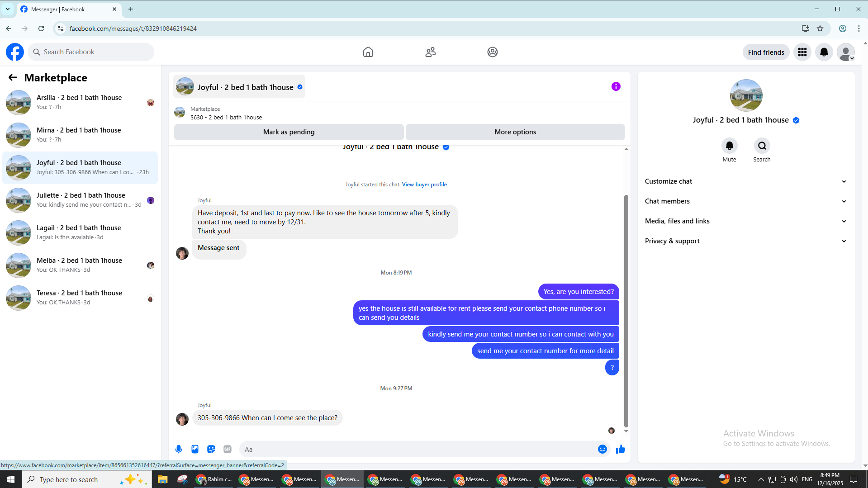Viewport: 868px width, 488px height.
Task: Open a new Chrome tab
Action: 131,9
